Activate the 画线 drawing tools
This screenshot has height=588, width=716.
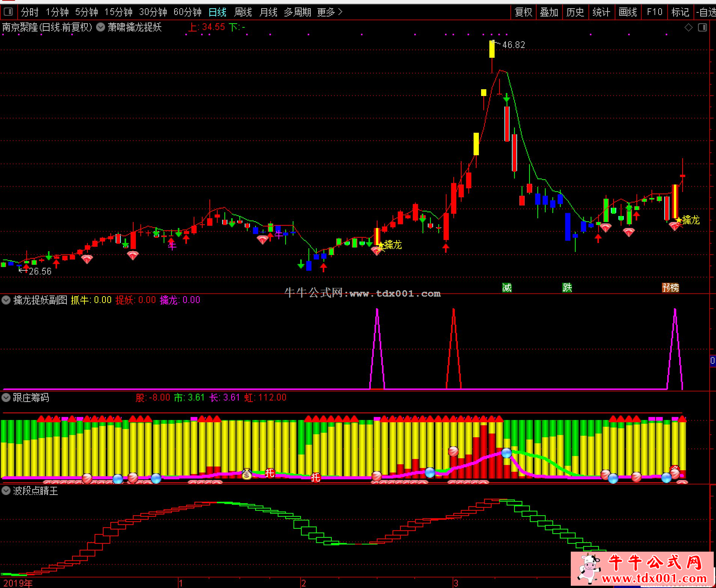628,12
